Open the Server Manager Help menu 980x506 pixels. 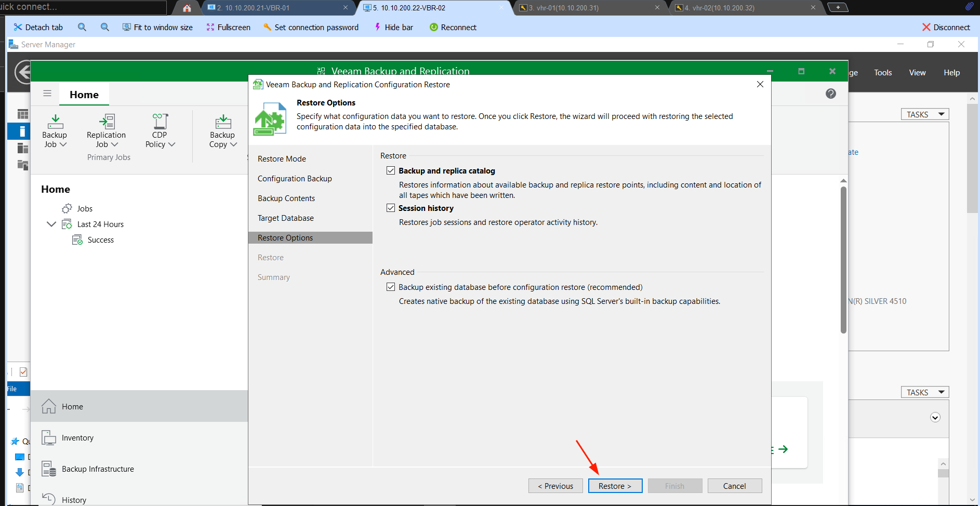coord(951,73)
